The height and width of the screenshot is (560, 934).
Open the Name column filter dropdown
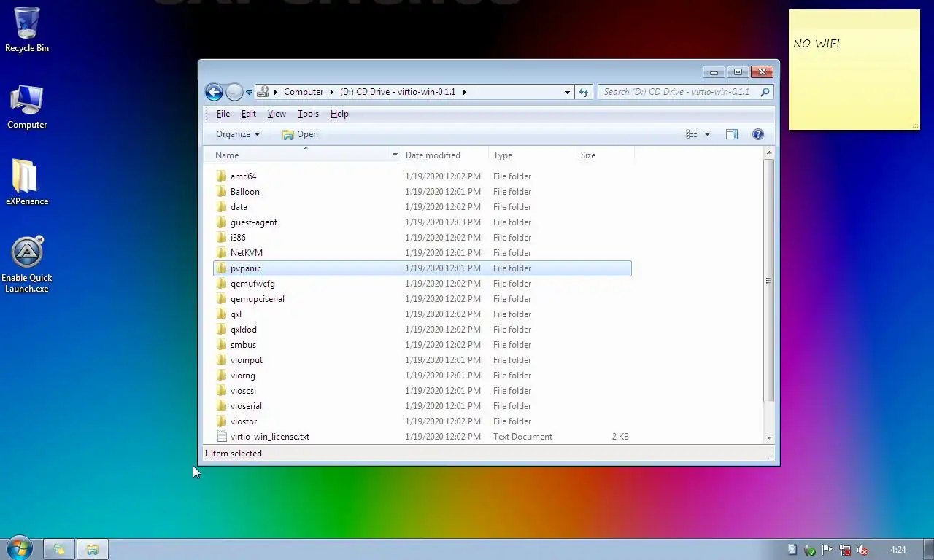[x=395, y=155]
